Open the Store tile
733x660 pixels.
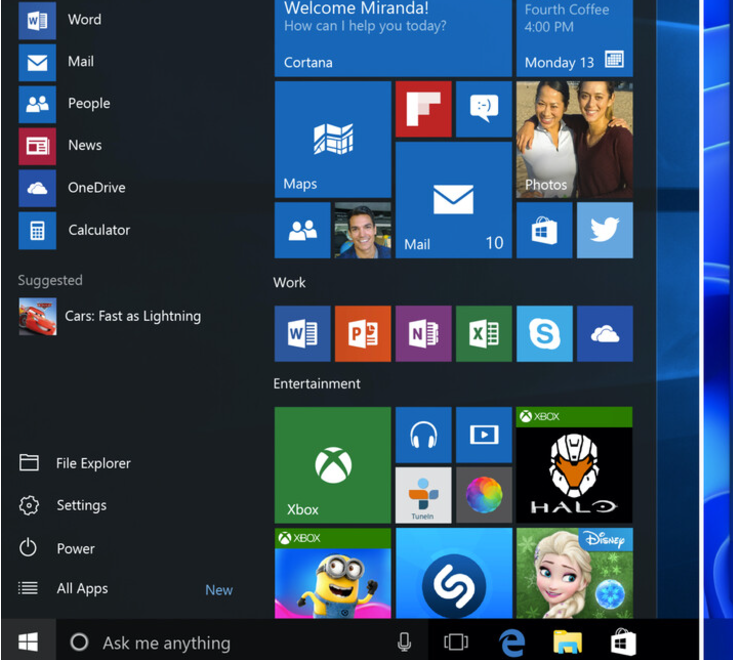point(544,230)
